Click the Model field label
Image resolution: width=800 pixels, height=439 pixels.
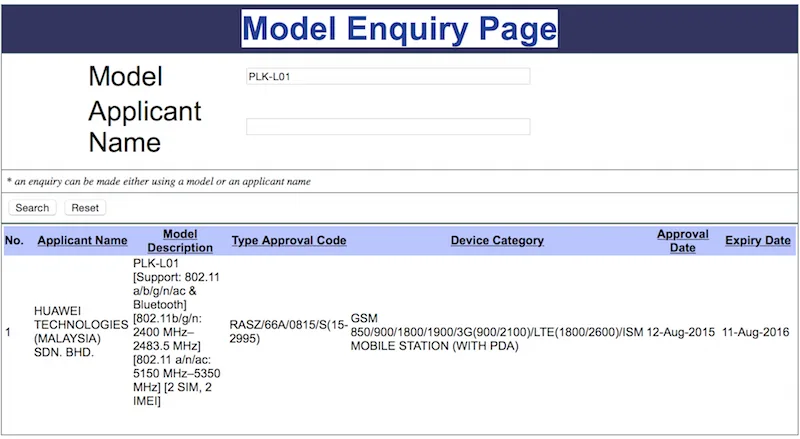[x=126, y=77]
